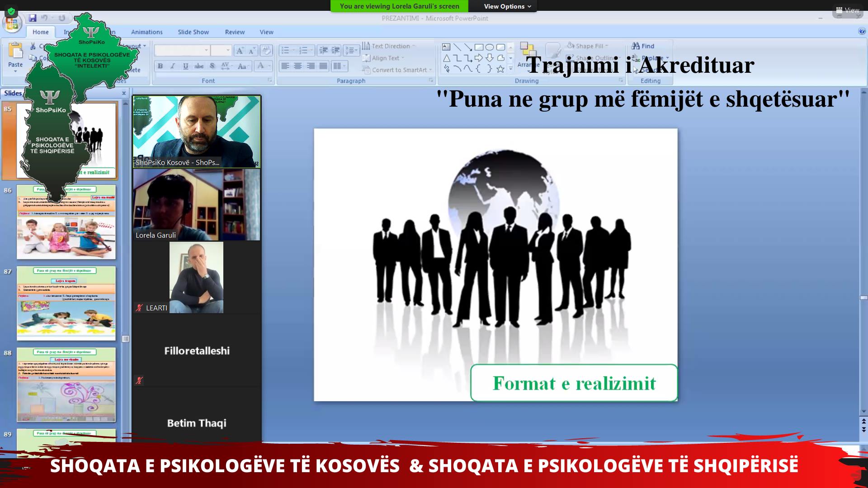Select the Text Box shape

tap(446, 47)
